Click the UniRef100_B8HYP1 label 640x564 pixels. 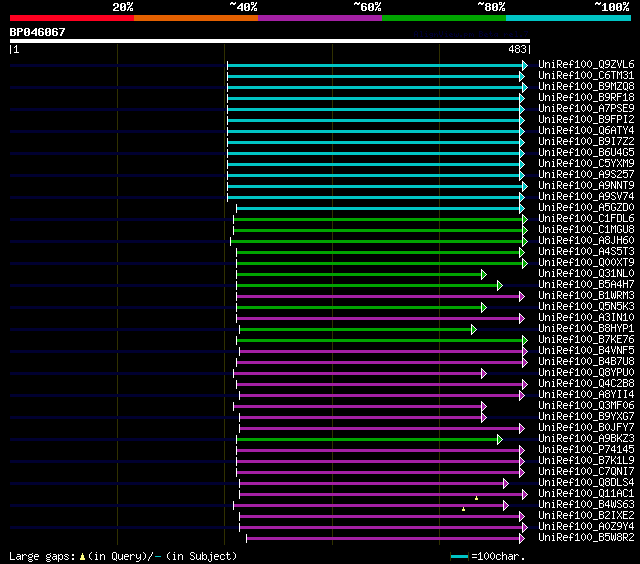[x=586, y=329]
